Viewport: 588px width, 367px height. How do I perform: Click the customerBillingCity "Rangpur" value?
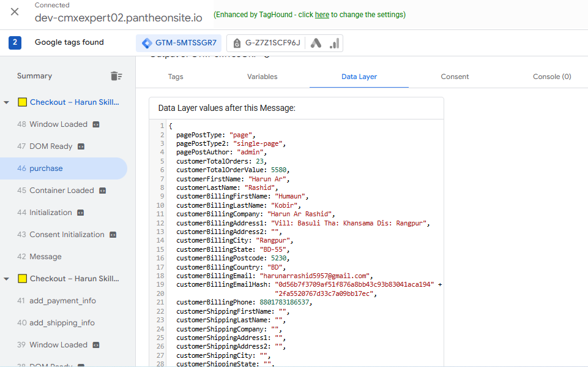(x=273, y=241)
